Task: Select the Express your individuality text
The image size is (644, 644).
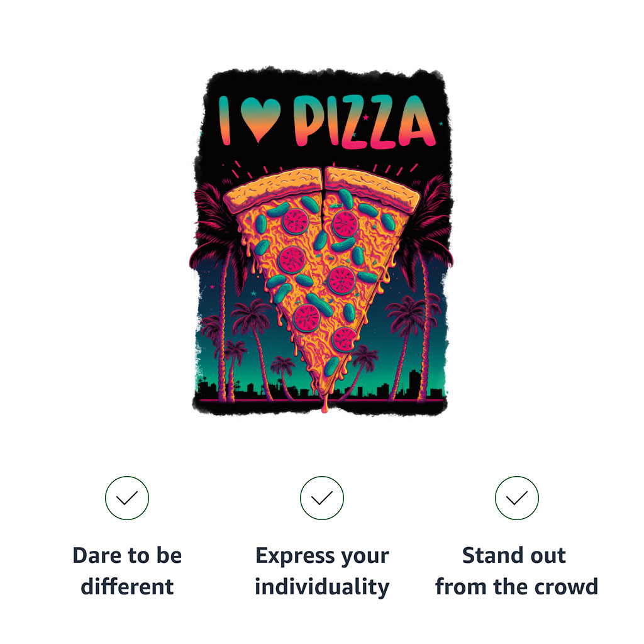Action: (x=322, y=570)
